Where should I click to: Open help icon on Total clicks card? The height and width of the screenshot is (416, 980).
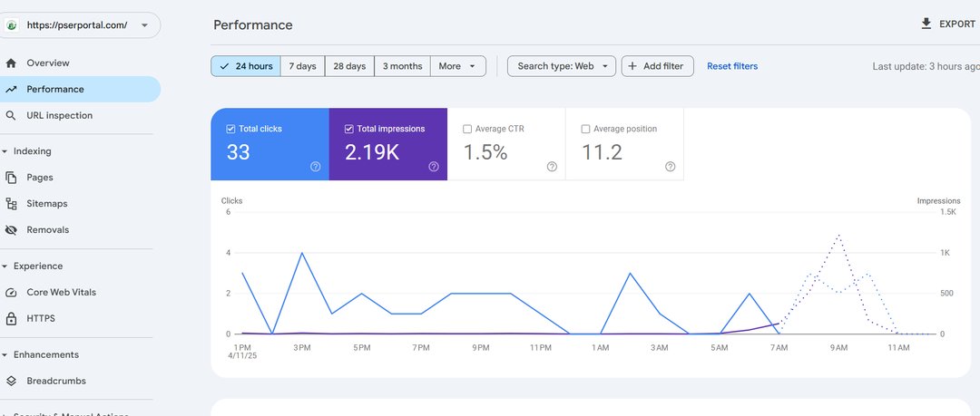point(315,167)
